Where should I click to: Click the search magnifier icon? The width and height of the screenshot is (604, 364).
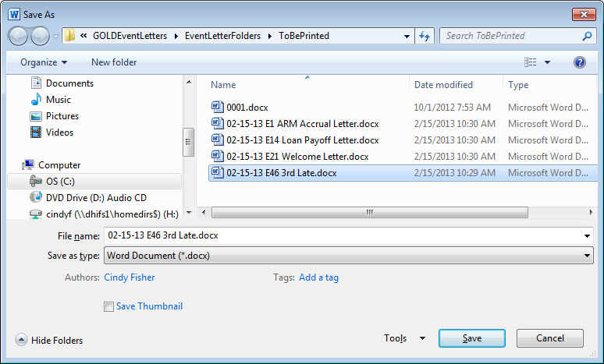pyautogui.click(x=587, y=36)
